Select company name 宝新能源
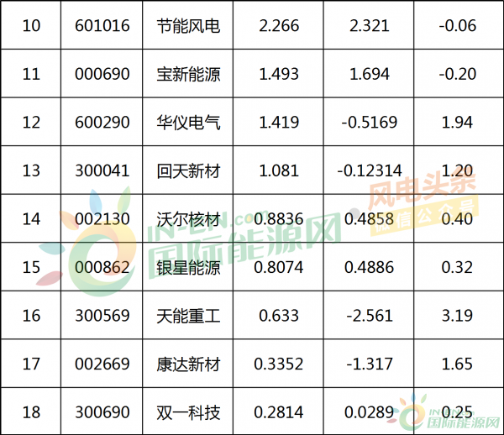The image size is (504, 435). tap(188, 74)
